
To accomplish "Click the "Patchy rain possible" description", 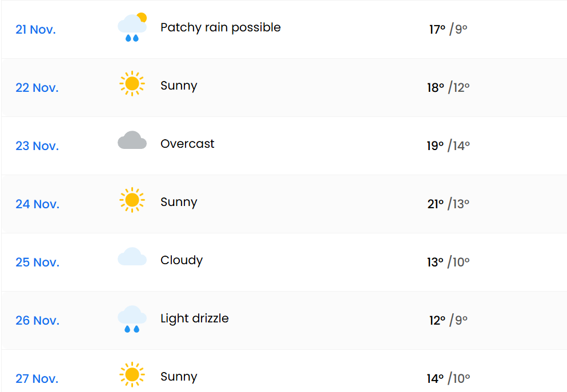I will (220, 27).
